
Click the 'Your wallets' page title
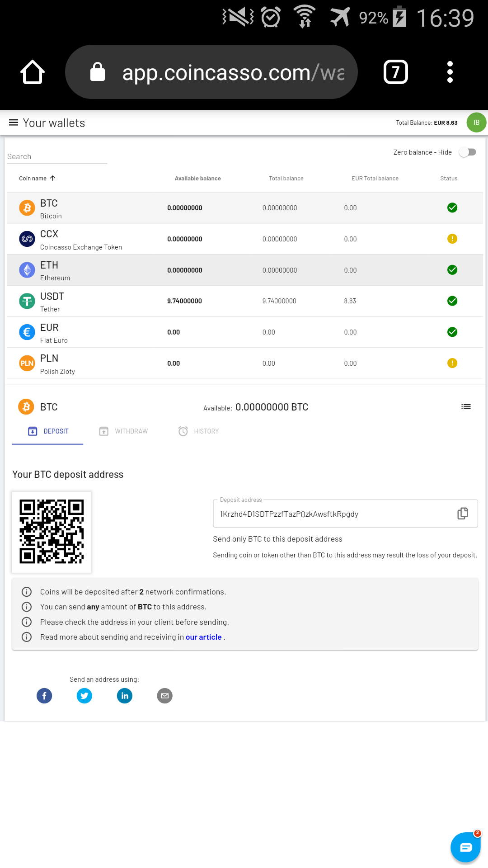click(54, 123)
